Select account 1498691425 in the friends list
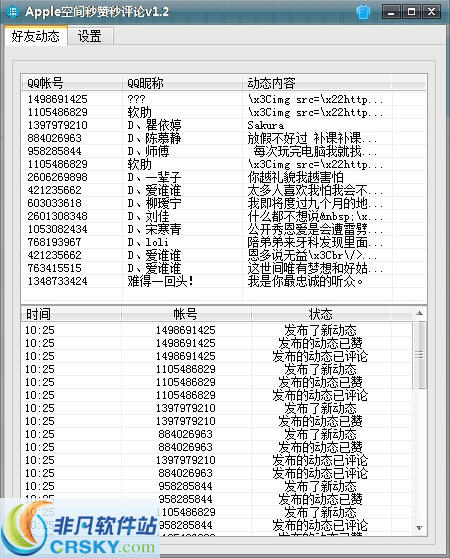This screenshot has width=450, height=558. [57, 99]
